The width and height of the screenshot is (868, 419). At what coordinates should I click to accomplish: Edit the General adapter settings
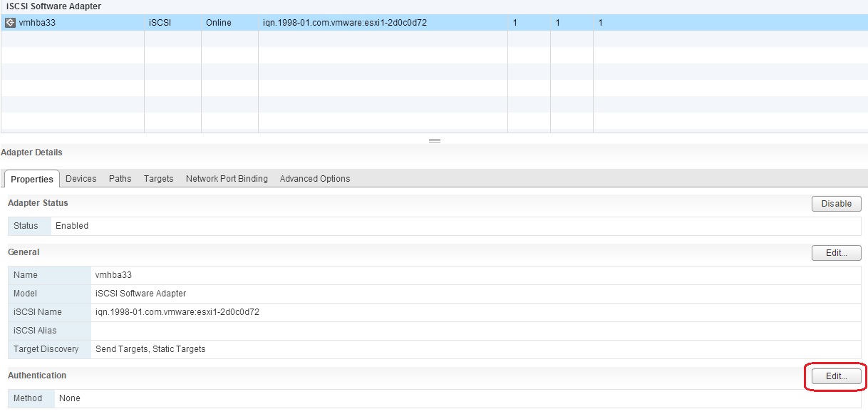835,252
